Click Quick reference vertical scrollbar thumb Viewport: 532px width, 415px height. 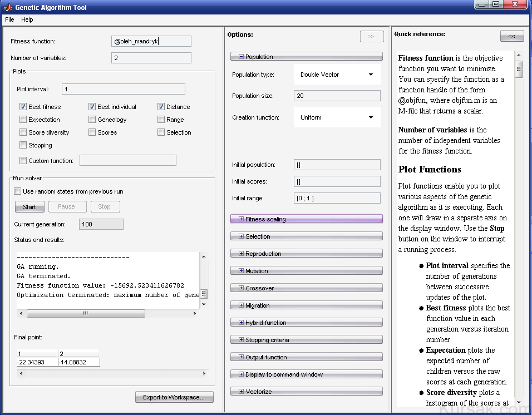point(519,69)
